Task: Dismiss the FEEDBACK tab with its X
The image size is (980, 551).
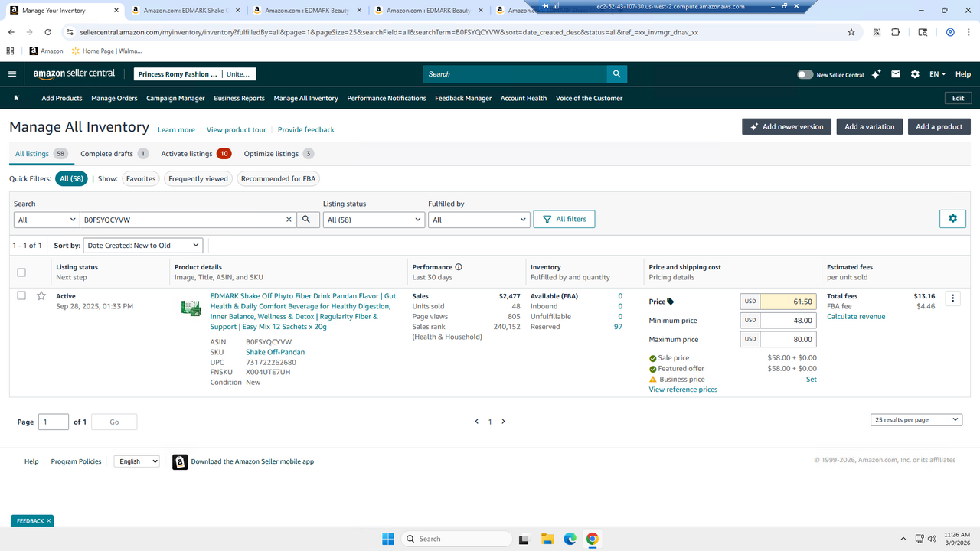Action: [x=49, y=521]
